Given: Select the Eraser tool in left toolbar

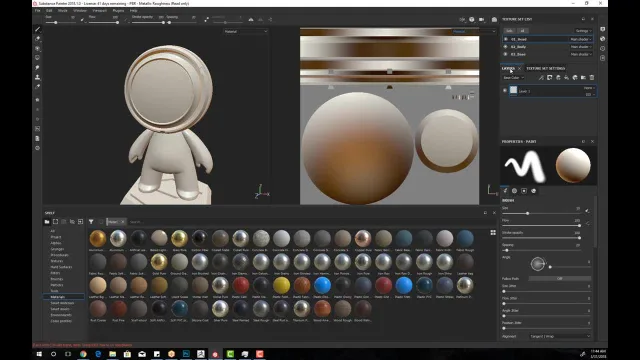Looking at the screenshot, I should 38,39.
